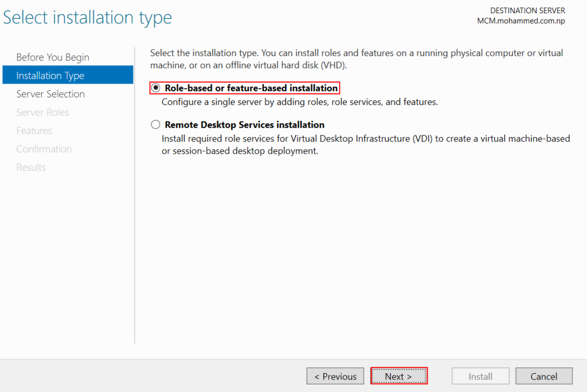Click the bold Remote Desktop Services installation label

pos(244,125)
